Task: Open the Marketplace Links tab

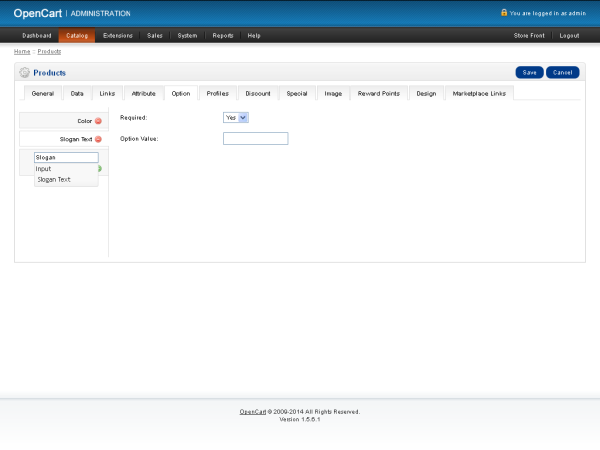Action: click(479, 93)
